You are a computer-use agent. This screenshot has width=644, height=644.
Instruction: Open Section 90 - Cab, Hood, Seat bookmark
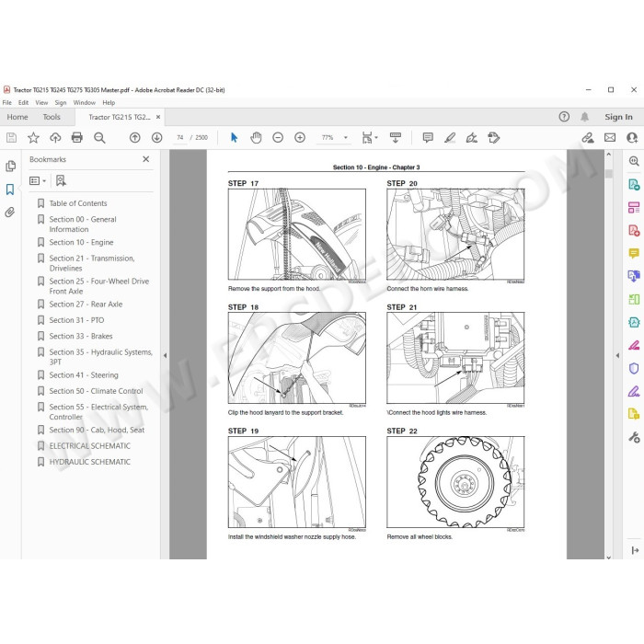coord(97,430)
